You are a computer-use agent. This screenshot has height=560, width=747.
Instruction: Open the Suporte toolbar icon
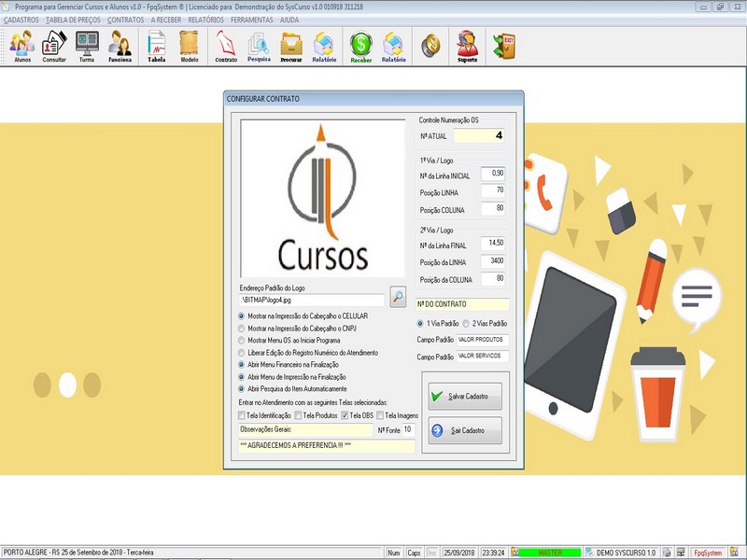(x=467, y=46)
